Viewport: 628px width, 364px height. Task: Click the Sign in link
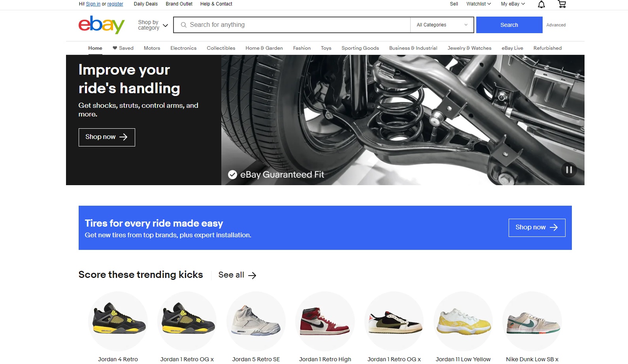93,4
